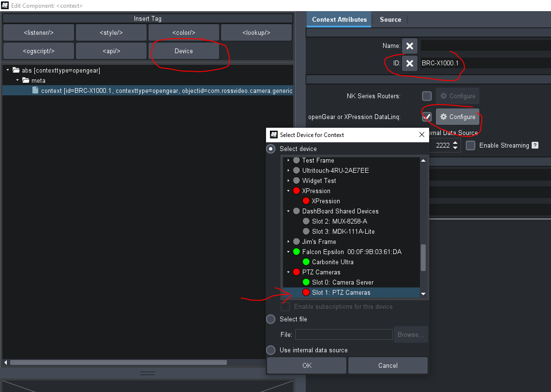The width and height of the screenshot is (551, 392).
Task: Switch to the Source tab
Action: tap(390, 20)
